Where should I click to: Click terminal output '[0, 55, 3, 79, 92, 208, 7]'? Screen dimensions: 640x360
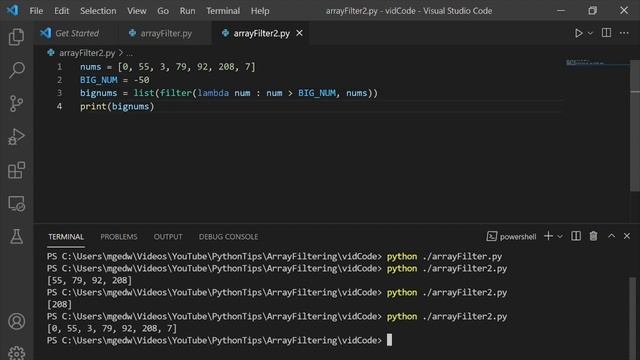coord(112,328)
